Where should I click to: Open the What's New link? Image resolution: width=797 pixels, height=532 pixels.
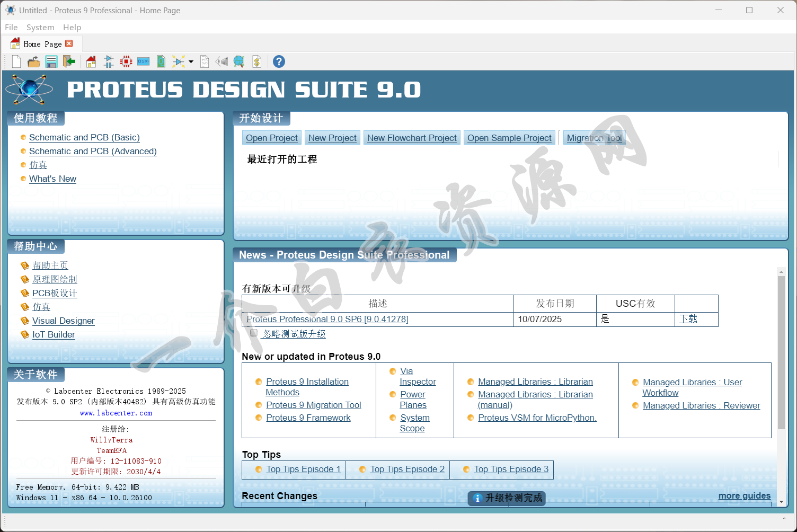point(52,179)
